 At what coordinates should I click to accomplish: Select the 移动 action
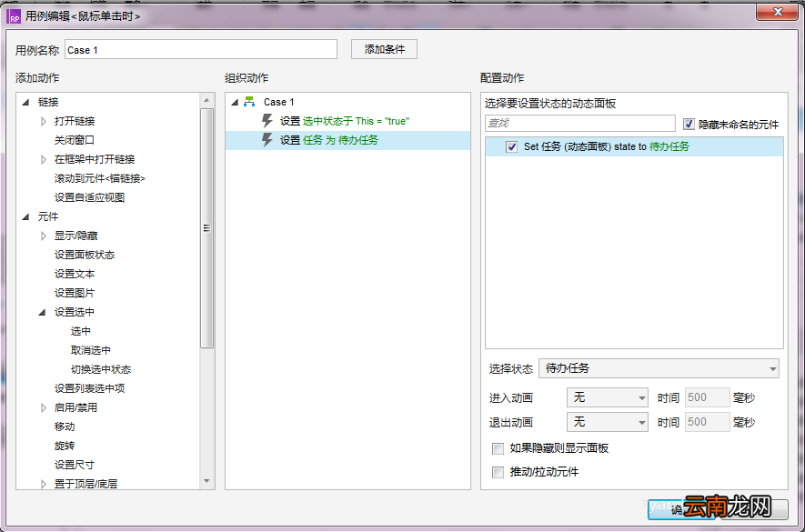pos(65,427)
